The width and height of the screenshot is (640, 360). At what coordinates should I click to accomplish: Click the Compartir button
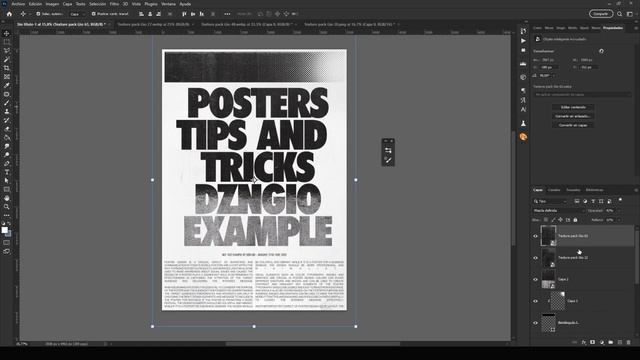click(x=601, y=14)
